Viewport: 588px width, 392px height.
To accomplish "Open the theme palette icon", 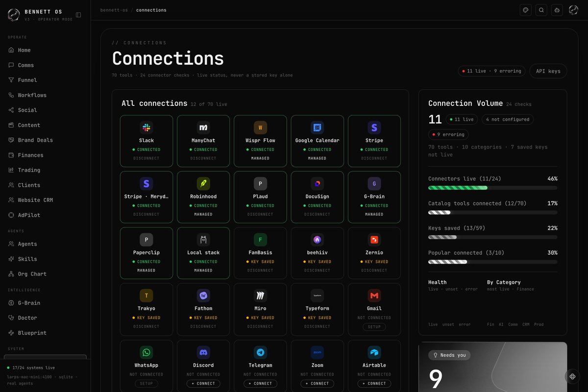I will 525,10.
